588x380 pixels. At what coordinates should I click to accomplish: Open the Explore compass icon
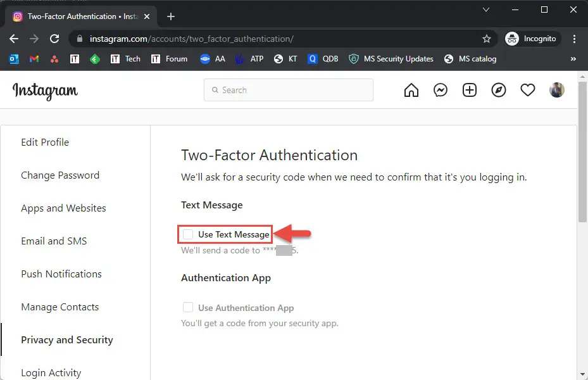click(499, 91)
